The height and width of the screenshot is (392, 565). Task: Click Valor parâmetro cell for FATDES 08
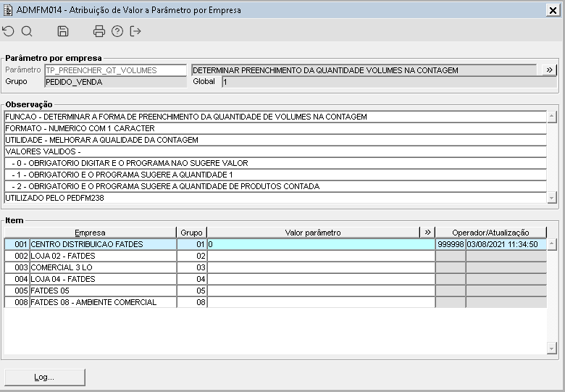click(321, 302)
